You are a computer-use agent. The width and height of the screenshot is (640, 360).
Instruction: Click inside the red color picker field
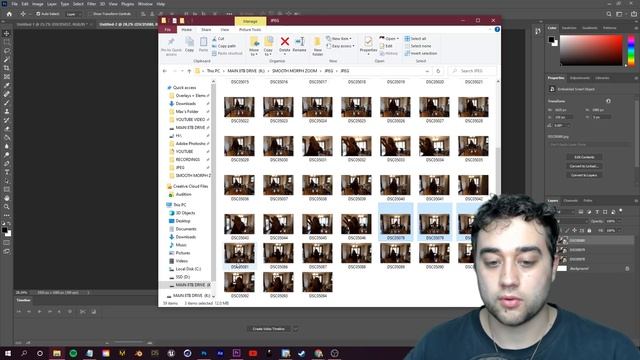click(x=591, y=51)
